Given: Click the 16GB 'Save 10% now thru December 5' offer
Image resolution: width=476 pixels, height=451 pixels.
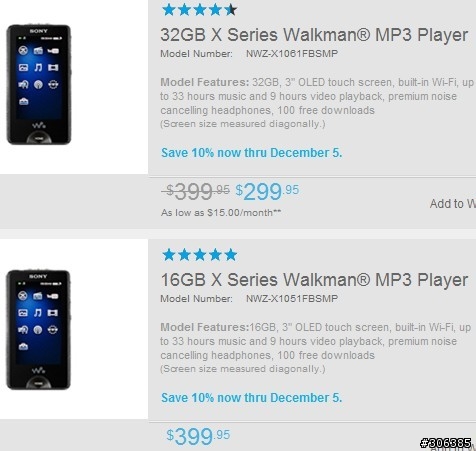Looking at the screenshot, I should pos(252,398).
